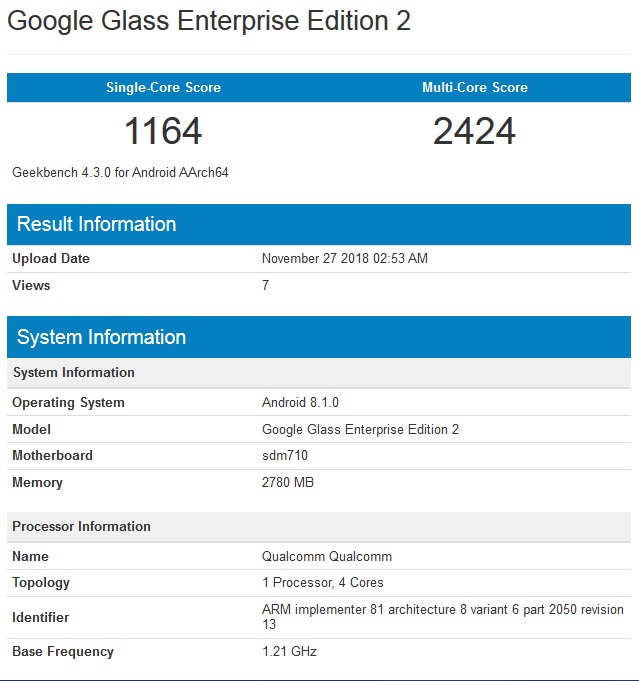Image resolution: width=639 pixels, height=681 pixels.
Task: Click the System Information gray subheader
Action: pos(319,373)
